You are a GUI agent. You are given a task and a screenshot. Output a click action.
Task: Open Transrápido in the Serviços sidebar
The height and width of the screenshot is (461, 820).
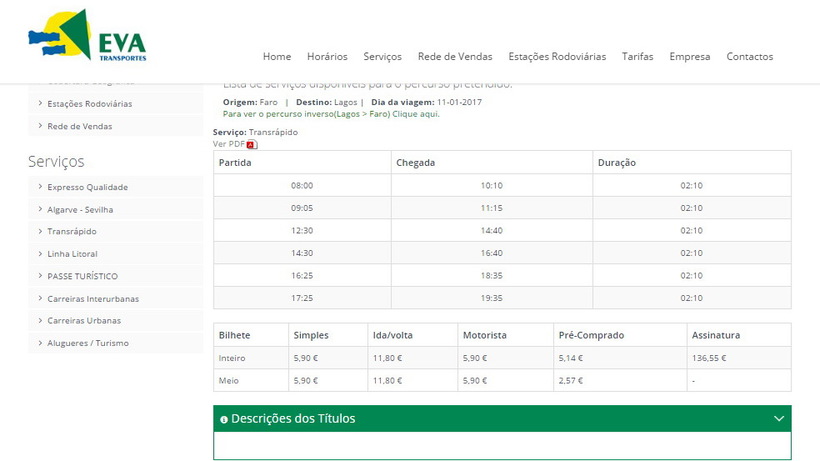[72, 232]
